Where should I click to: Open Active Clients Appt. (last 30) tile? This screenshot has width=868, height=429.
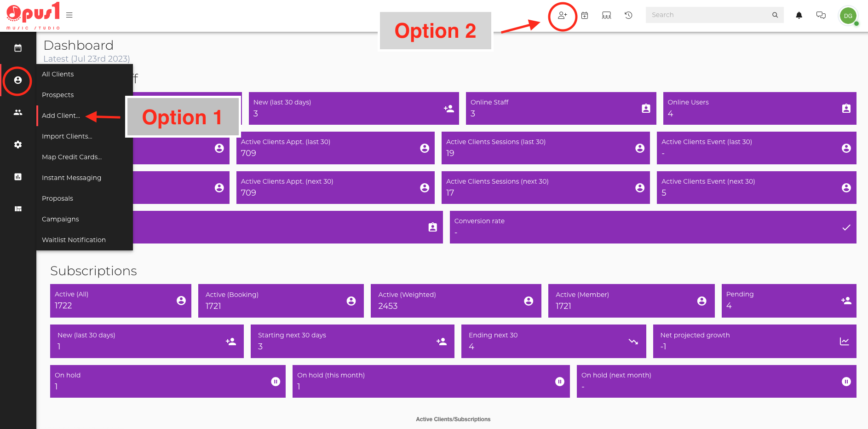coord(335,148)
